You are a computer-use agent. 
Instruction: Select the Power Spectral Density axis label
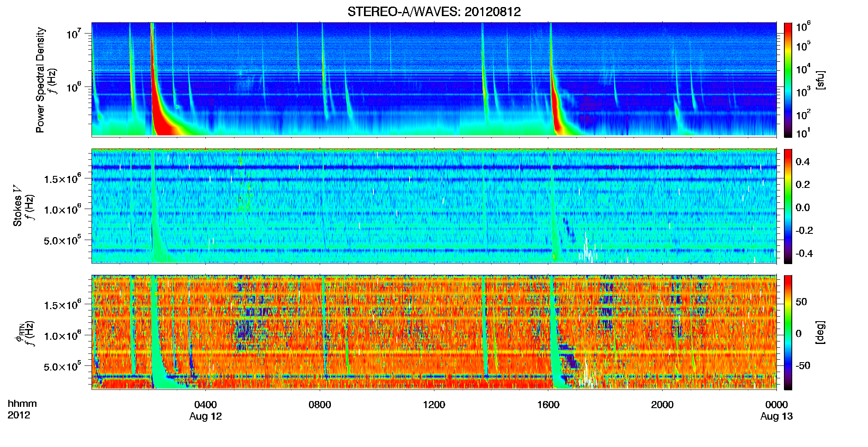(x=40, y=80)
